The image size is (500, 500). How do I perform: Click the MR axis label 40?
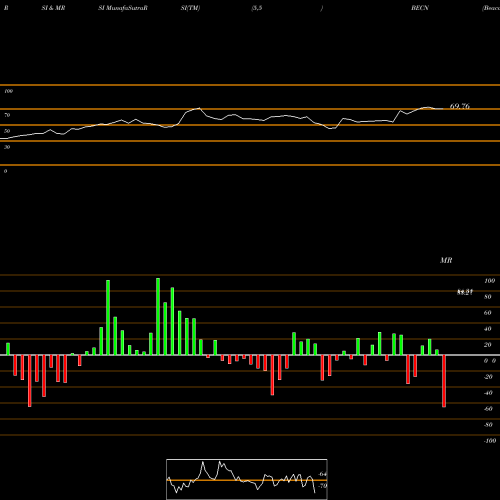click(x=488, y=329)
